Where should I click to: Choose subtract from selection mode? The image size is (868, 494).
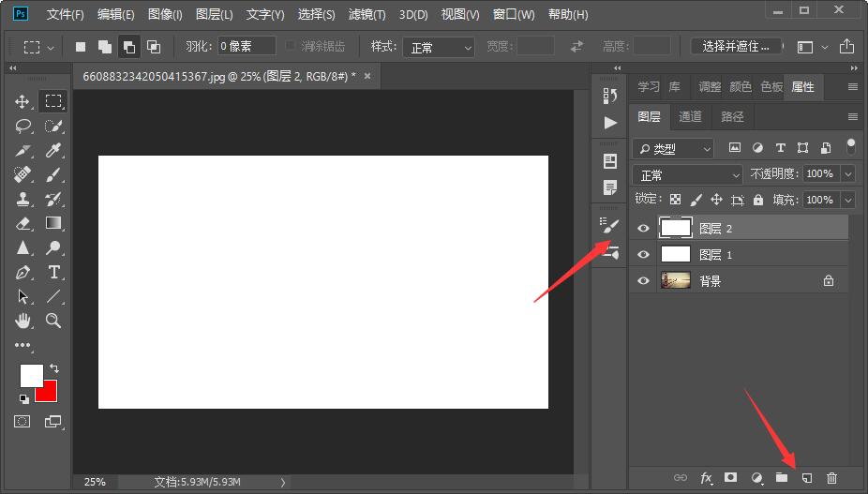pos(129,47)
